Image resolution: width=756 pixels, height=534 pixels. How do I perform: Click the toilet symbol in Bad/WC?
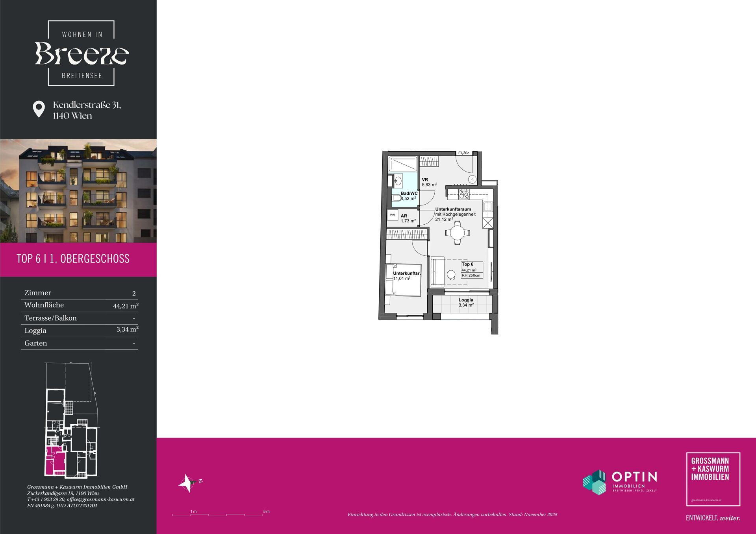(397, 198)
